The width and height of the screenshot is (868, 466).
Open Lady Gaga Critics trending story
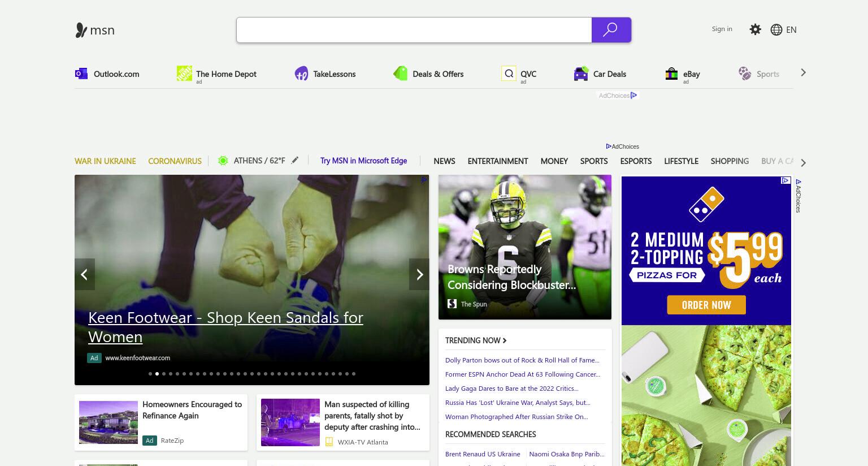(511, 389)
